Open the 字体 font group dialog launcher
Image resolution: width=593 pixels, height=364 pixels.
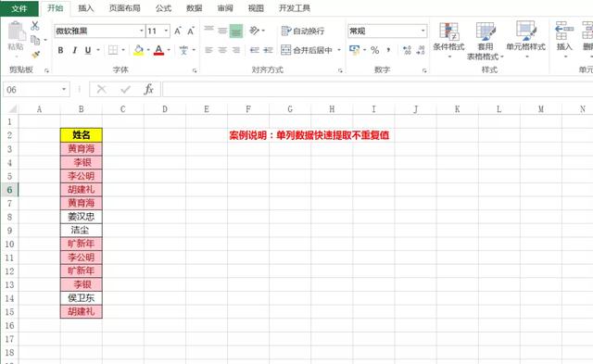click(x=195, y=70)
